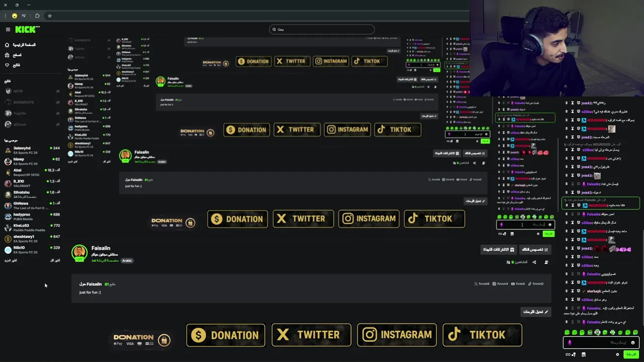Image resolution: width=644 pixels, height=362 pixels.
Task: Click the username sho1uqii in main chat
Action: coord(594,291)
